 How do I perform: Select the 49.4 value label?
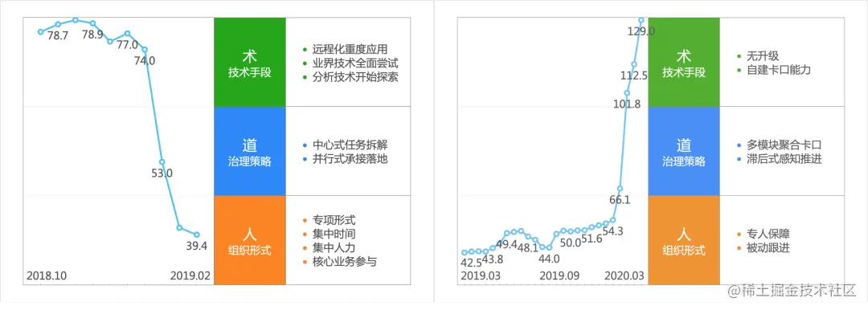click(506, 244)
